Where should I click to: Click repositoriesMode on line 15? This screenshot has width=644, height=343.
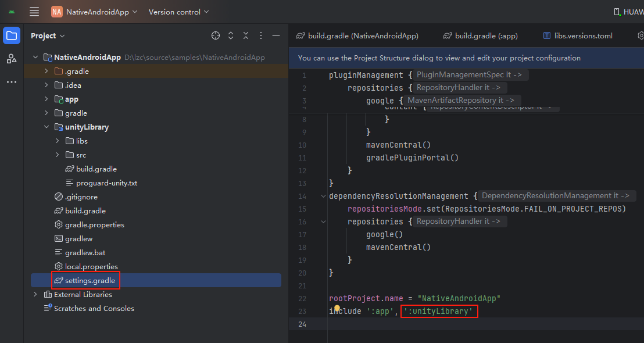coord(384,209)
